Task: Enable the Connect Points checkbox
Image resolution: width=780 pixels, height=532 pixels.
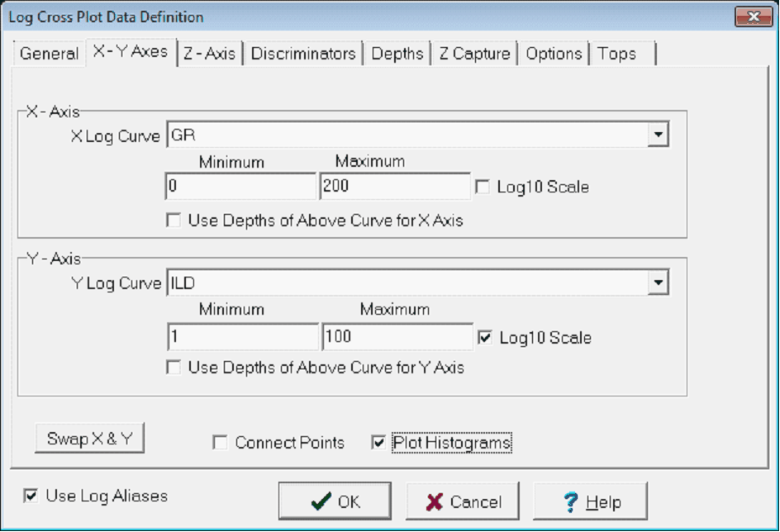Action: 220,443
